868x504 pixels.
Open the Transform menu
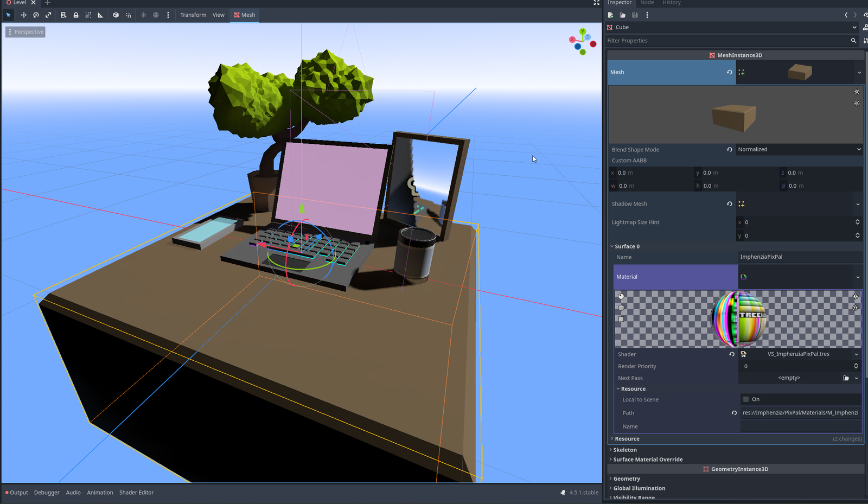click(193, 15)
